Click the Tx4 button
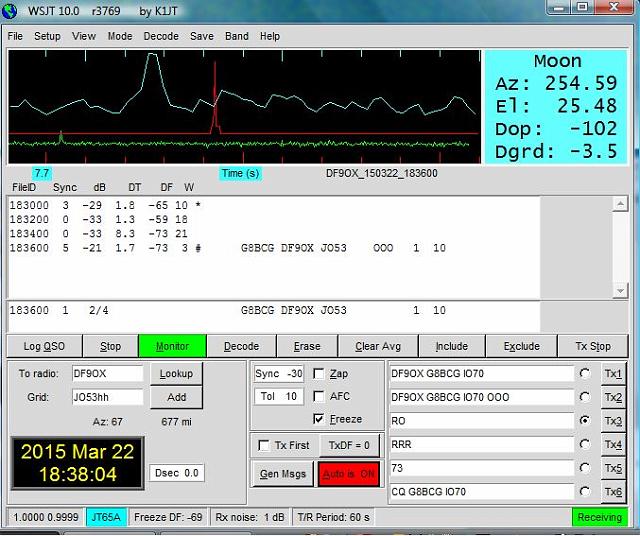Image resolution: width=640 pixels, height=536 pixels. [x=613, y=444]
